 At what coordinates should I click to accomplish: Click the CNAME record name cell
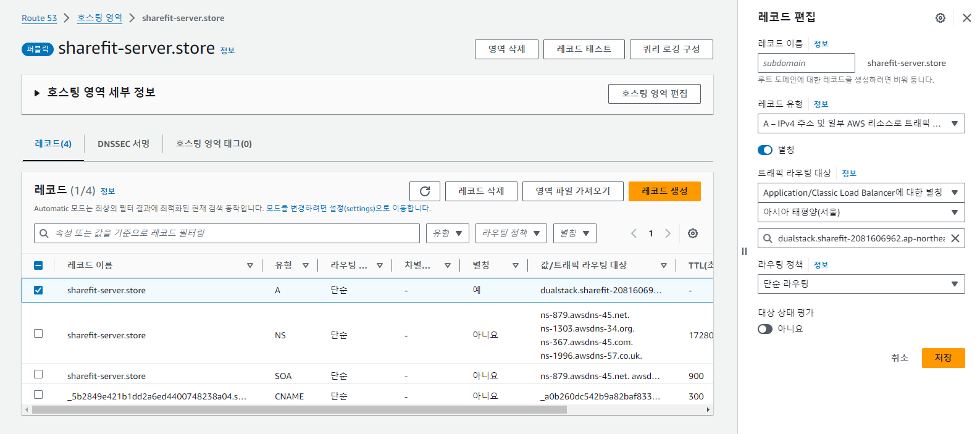pos(157,396)
